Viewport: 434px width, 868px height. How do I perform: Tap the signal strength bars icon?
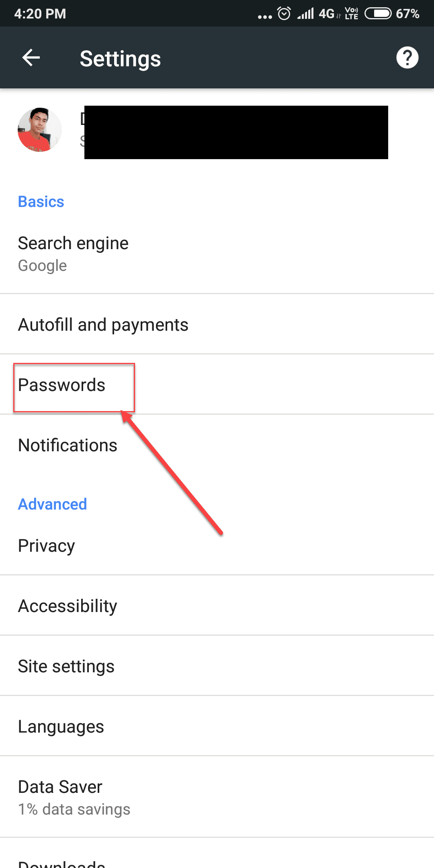coord(305,14)
